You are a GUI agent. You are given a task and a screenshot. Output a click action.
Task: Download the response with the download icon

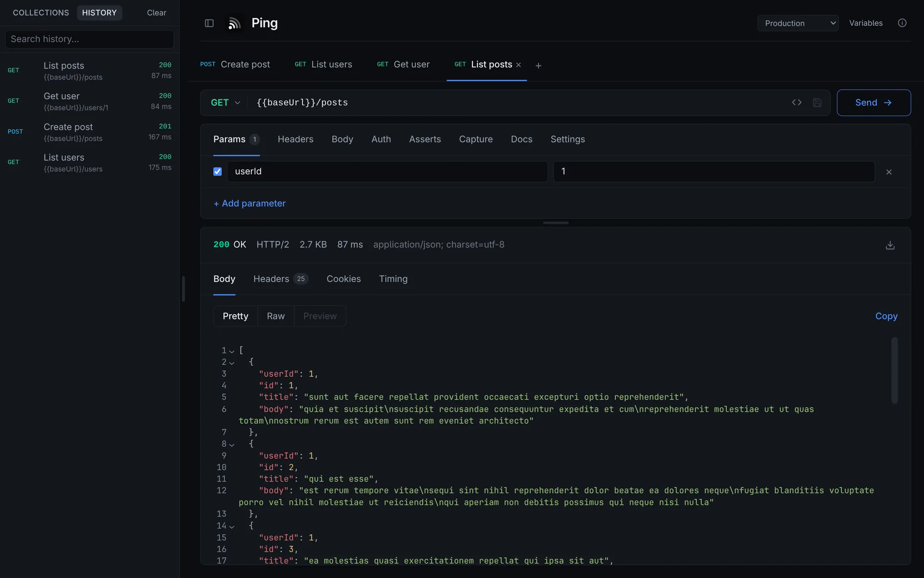click(x=890, y=245)
